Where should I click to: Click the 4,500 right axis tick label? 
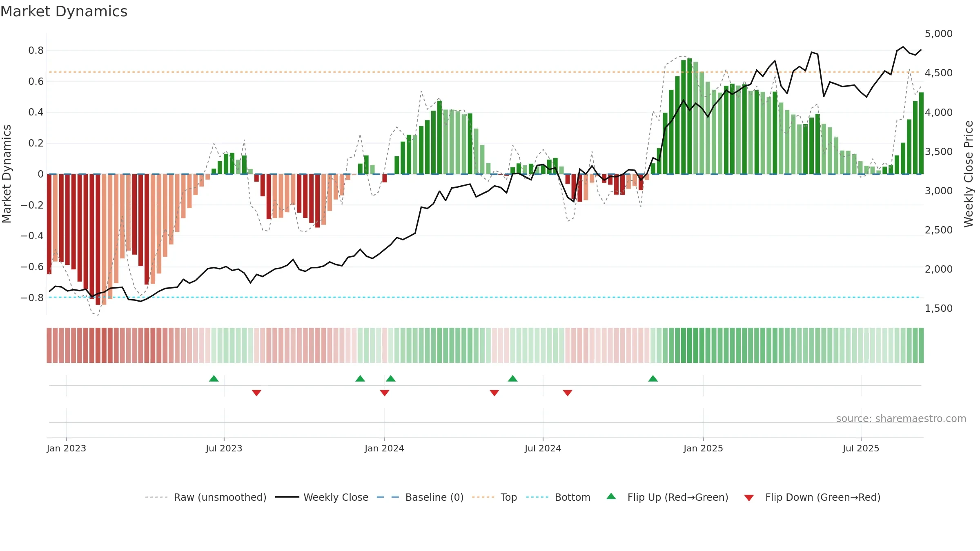tap(939, 73)
